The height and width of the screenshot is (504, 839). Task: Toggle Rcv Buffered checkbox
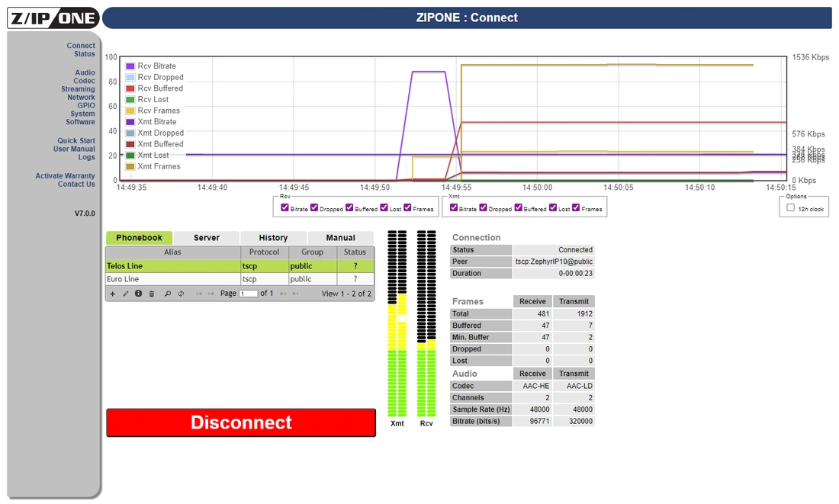click(349, 207)
